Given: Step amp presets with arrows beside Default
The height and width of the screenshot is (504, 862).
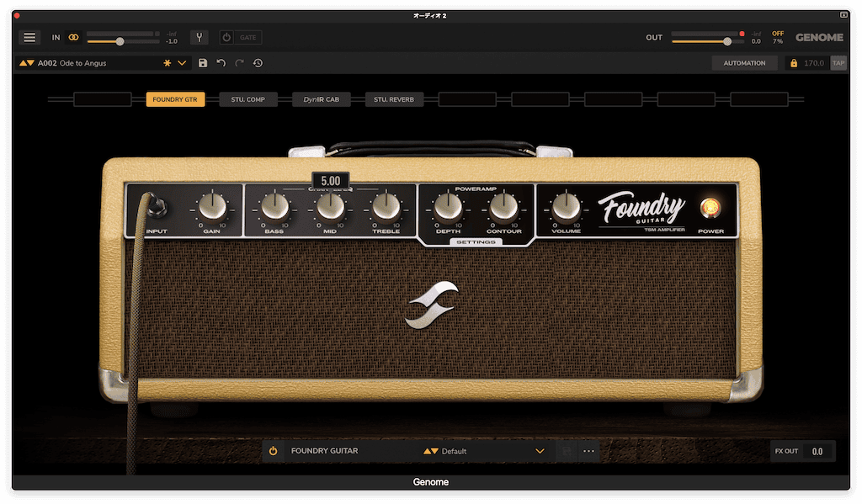Looking at the screenshot, I should pyautogui.click(x=430, y=451).
